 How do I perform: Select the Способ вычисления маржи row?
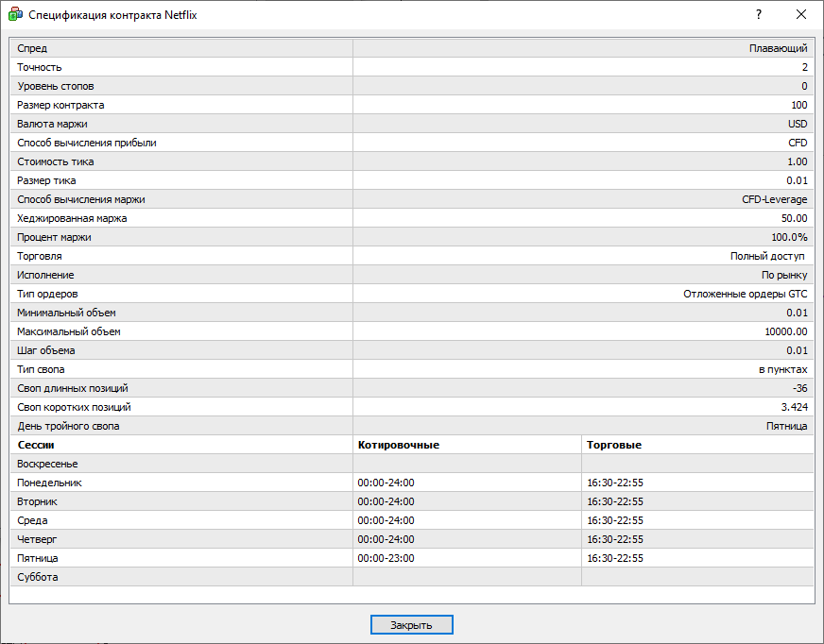coord(81,199)
